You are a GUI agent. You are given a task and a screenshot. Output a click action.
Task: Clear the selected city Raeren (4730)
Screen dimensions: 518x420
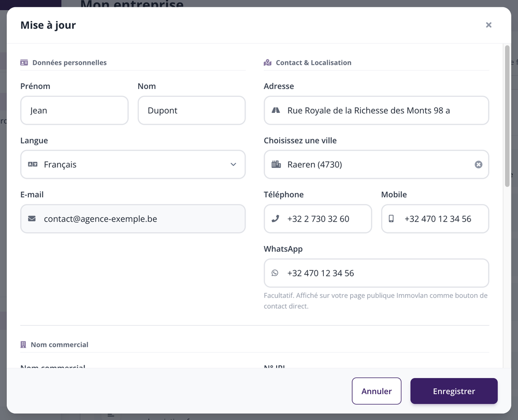click(x=478, y=165)
